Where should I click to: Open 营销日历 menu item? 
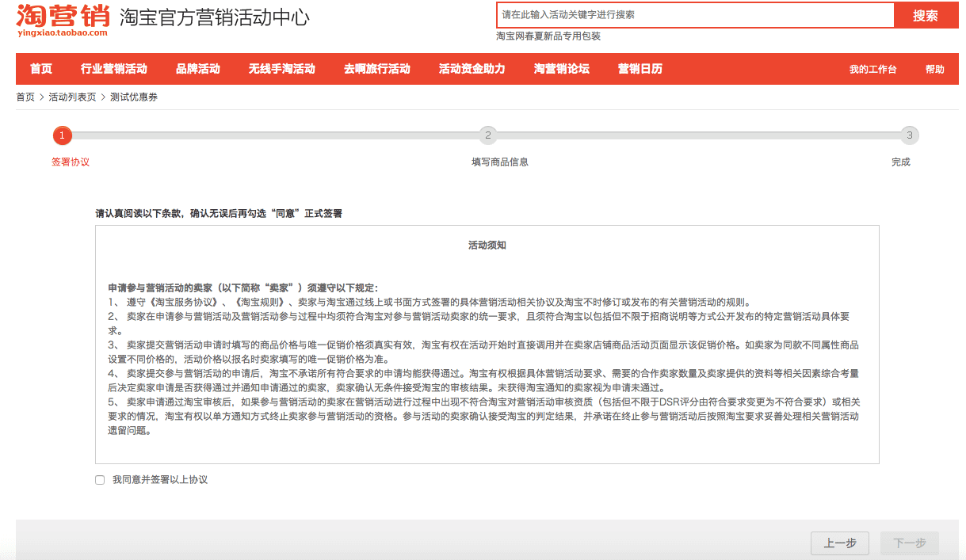pyautogui.click(x=640, y=69)
